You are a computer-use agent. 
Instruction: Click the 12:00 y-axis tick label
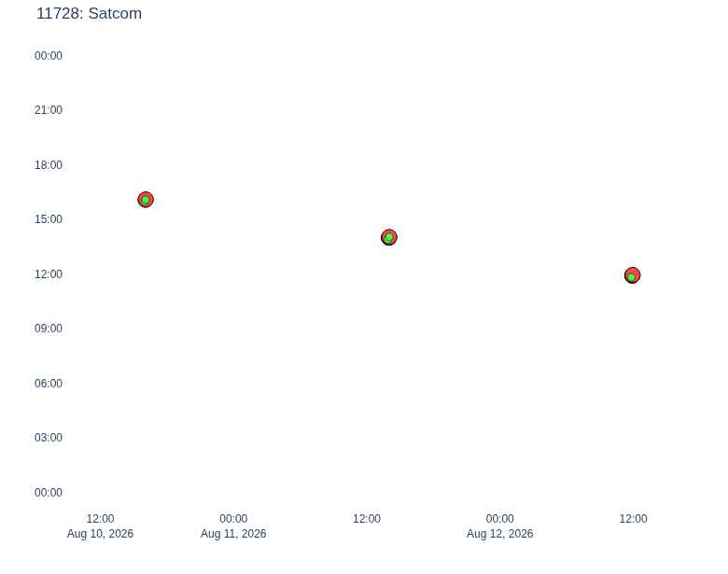coord(49,274)
